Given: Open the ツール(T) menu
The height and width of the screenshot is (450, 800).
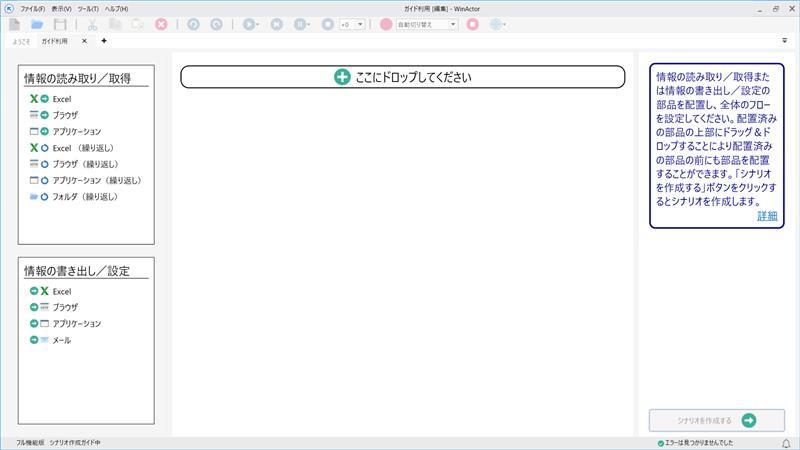Looking at the screenshot, I should click(88, 8).
